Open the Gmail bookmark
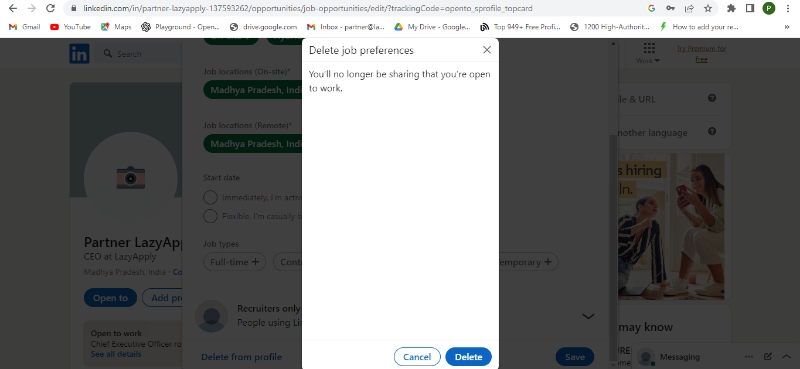800x369 pixels. (24, 27)
